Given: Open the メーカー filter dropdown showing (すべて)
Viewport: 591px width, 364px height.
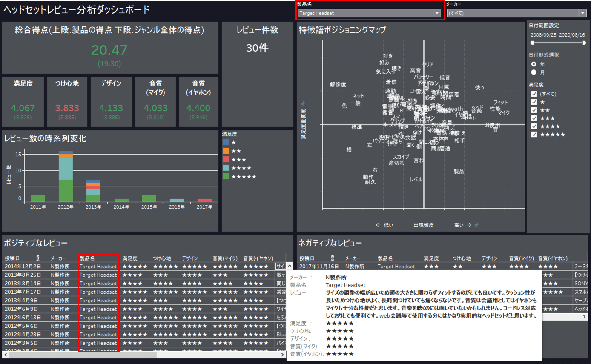Looking at the screenshot, I should pyautogui.click(x=517, y=13).
